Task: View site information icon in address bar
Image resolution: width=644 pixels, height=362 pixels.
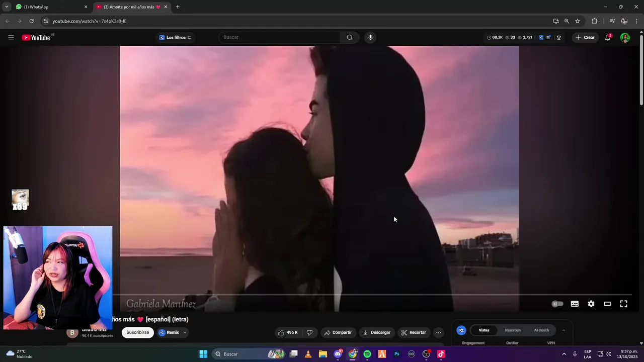Action: [46, 21]
